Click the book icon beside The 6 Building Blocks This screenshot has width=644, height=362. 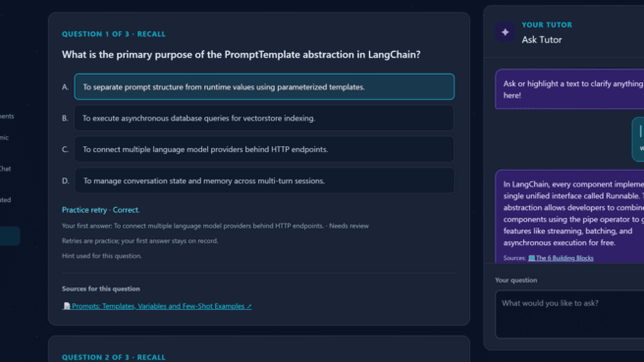(531, 258)
